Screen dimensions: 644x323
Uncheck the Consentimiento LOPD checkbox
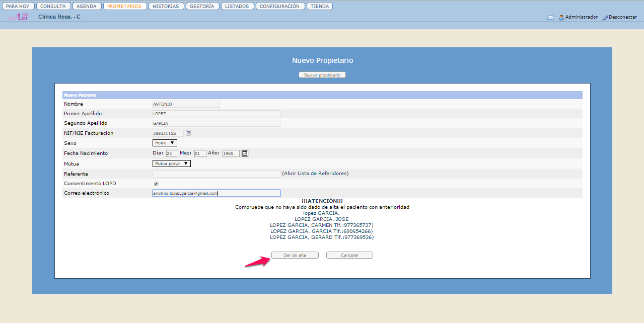[x=156, y=184]
